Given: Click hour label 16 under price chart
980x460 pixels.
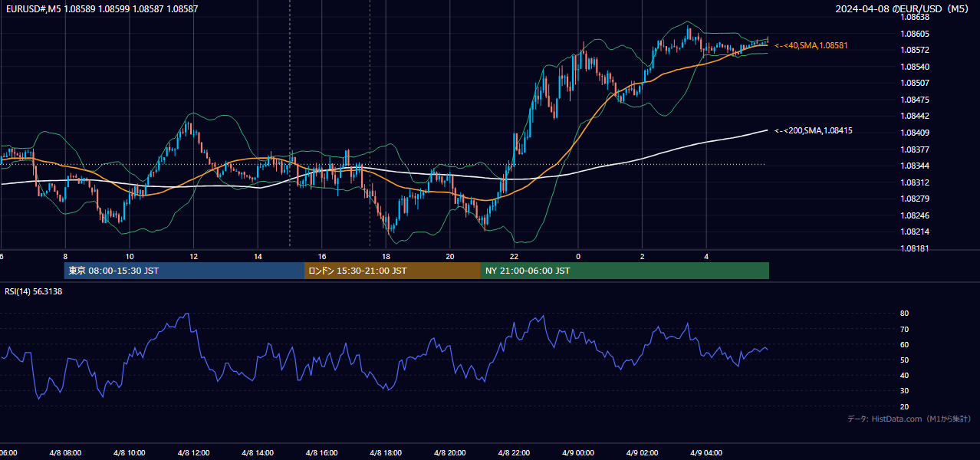Looking at the screenshot, I should [322, 257].
